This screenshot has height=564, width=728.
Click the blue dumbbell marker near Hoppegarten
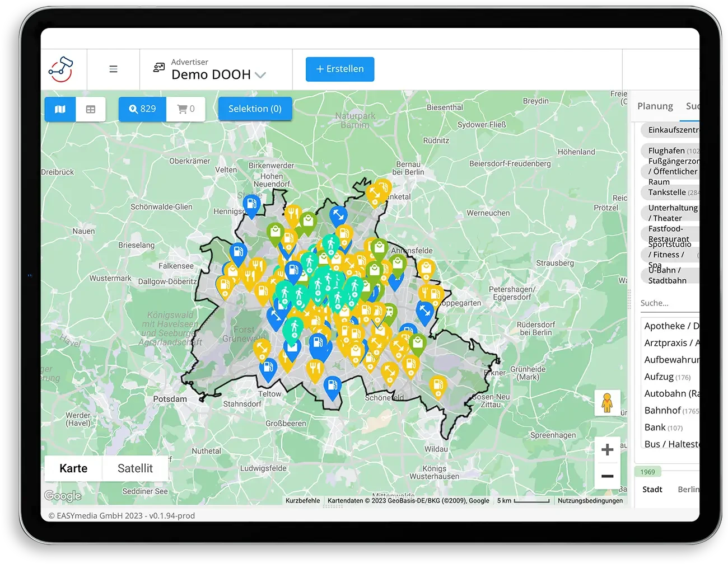pyautogui.click(x=424, y=313)
